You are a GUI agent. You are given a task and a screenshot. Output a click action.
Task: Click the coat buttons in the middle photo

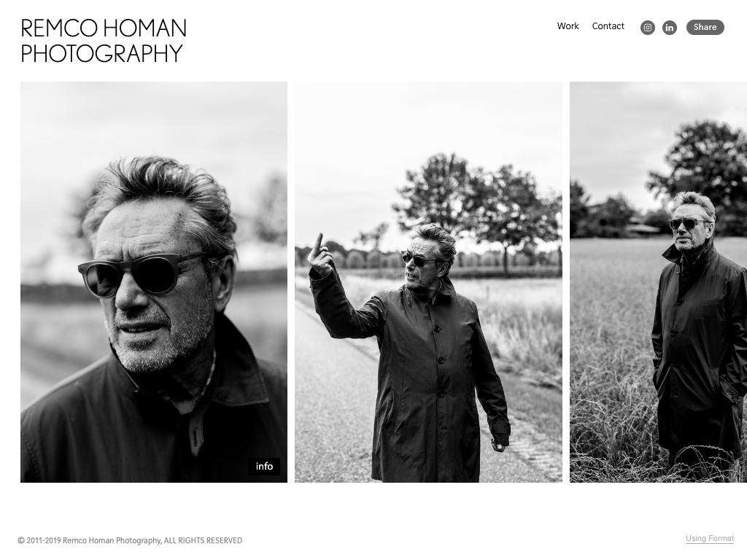(439, 360)
